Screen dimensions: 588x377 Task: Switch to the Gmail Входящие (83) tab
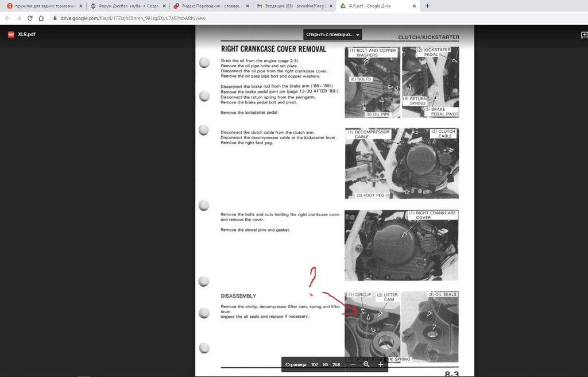295,6
